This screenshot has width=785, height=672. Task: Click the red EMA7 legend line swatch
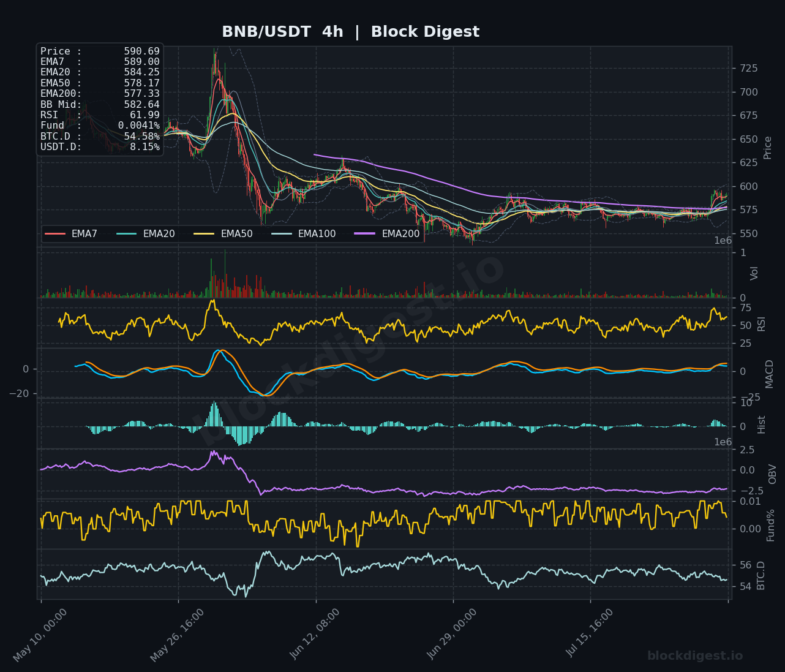55,233
